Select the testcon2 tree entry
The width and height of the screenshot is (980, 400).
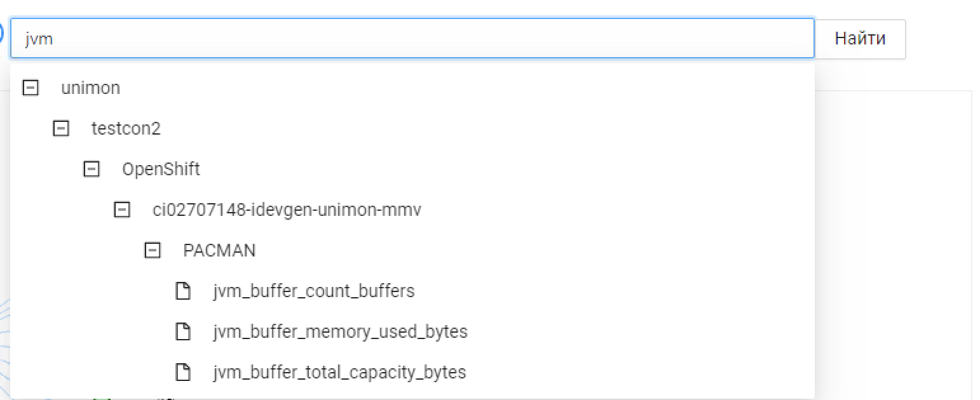point(126,128)
